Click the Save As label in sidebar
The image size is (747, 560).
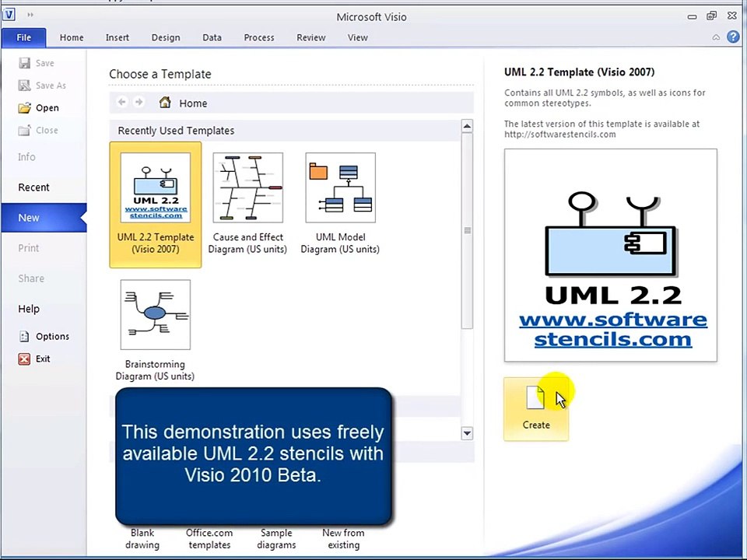[x=51, y=86]
